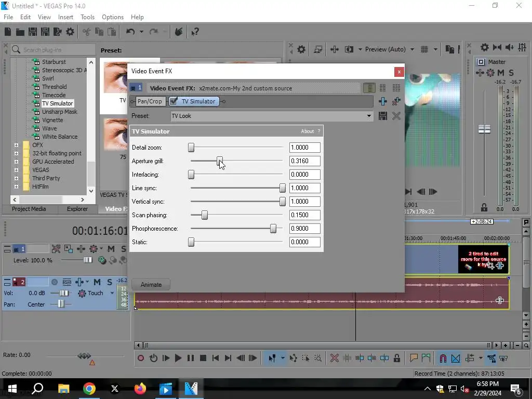
Task: Select the Pan/Crop button in FX chain
Action: tap(150, 101)
